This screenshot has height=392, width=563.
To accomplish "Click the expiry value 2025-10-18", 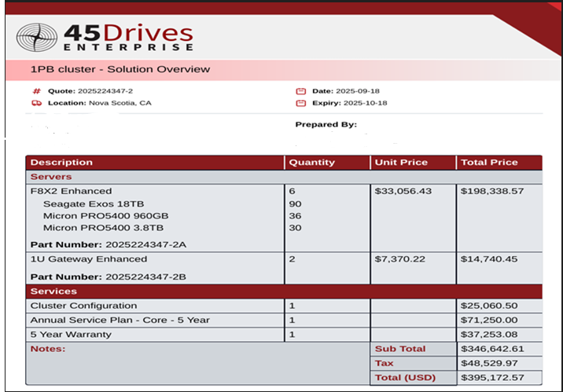I will click(x=365, y=103).
